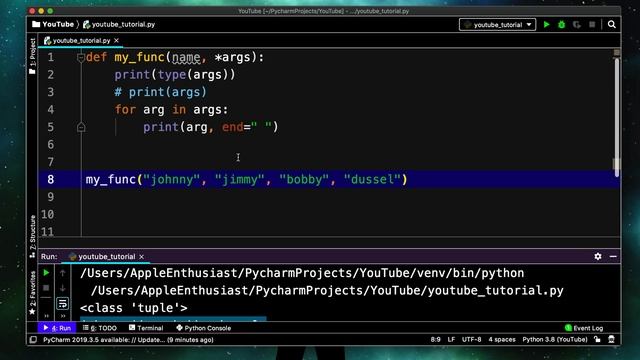Click the commented print(args) line
640x360 pixels.
(160, 92)
